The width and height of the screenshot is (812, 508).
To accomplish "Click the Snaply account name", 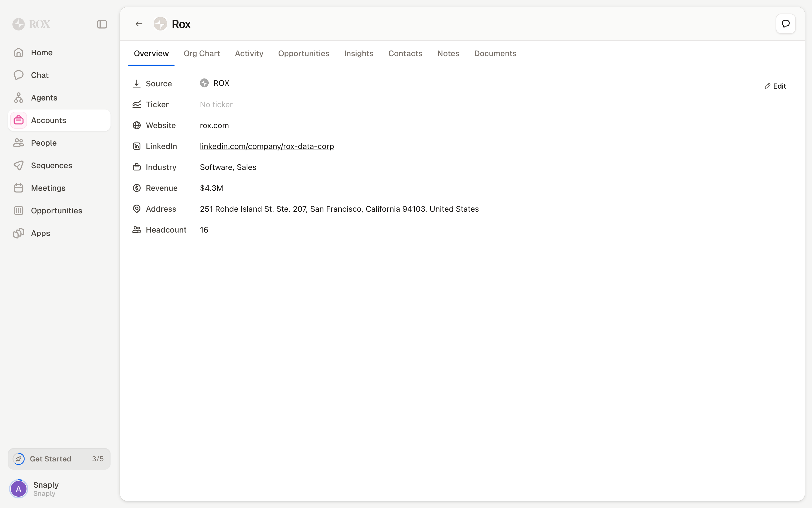I will (x=46, y=485).
